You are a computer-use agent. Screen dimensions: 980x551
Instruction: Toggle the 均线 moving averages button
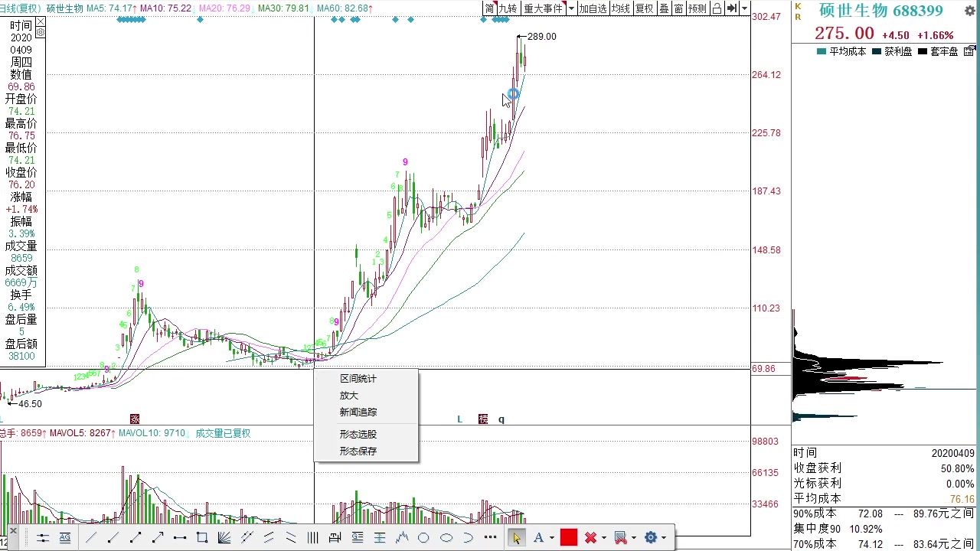tap(621, 8)
